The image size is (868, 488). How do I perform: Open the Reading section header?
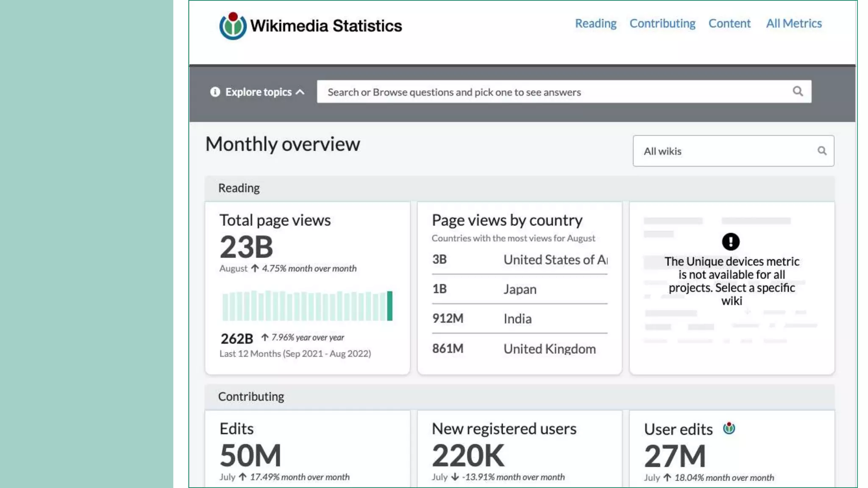pyautogui.click(x=520, y=188)
